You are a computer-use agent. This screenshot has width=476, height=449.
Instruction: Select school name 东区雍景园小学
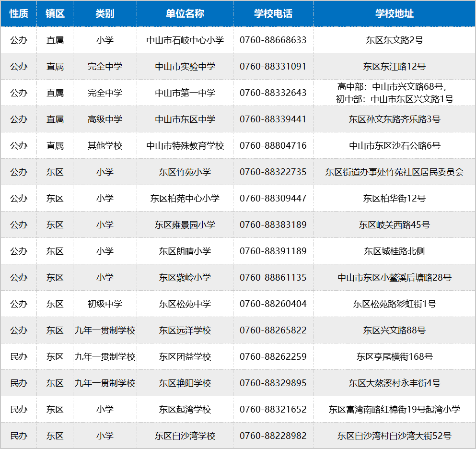(x=185, y=225)
